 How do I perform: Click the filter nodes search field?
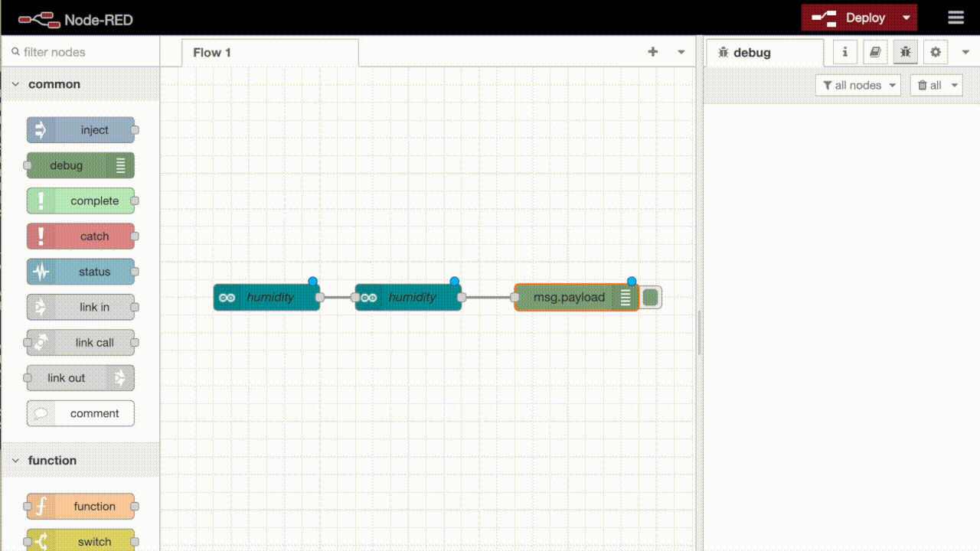[77, 51]
